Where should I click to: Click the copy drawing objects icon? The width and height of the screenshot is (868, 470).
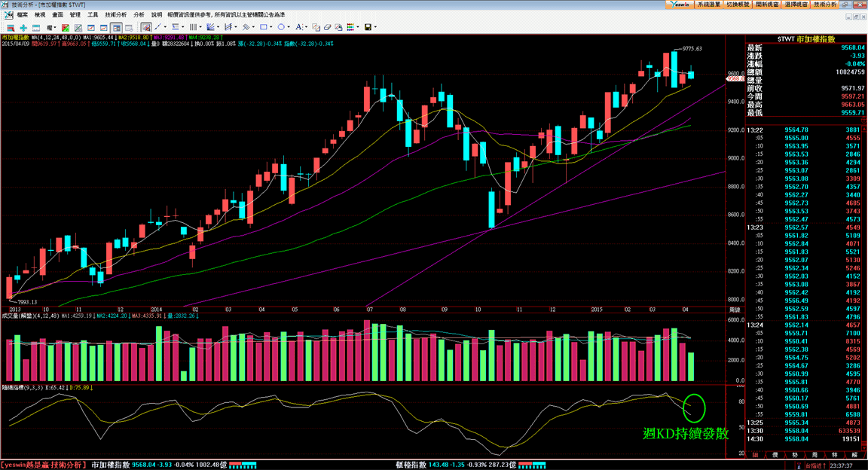pyautogui.click(x=316, y=27)
